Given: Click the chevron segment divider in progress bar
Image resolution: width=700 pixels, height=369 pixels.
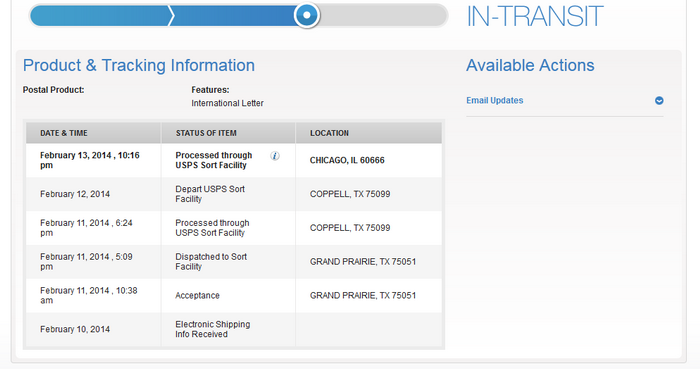Looking at the screenshot, I should coord(171,16).
